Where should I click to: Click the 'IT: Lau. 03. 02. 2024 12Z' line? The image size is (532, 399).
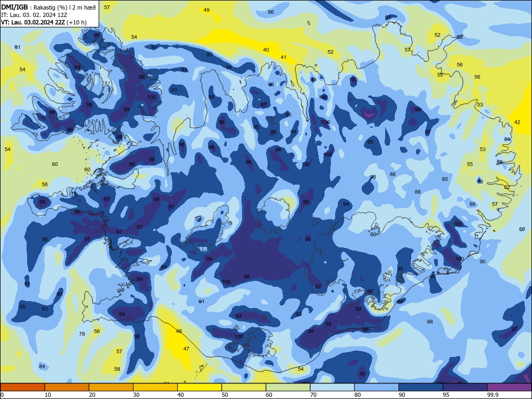(x=34, y=15)
